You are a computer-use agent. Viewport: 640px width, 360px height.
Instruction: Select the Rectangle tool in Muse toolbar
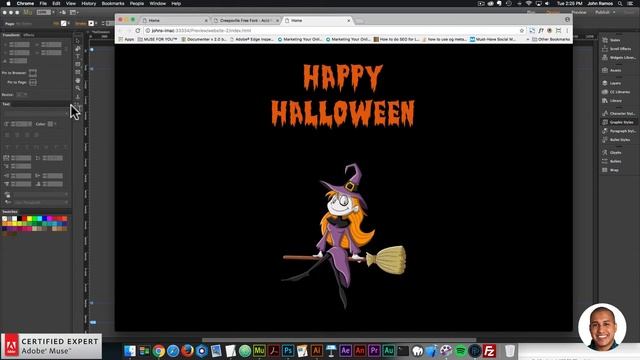click(x=78, y=64)
